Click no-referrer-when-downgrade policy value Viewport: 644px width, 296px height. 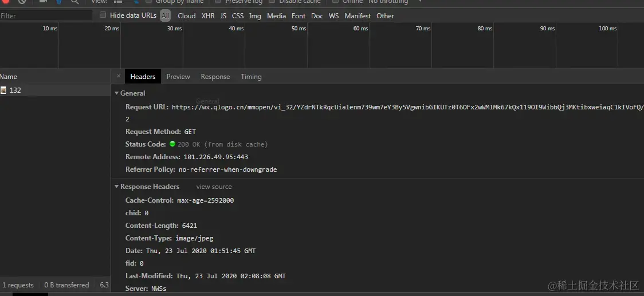coord(227,169)
